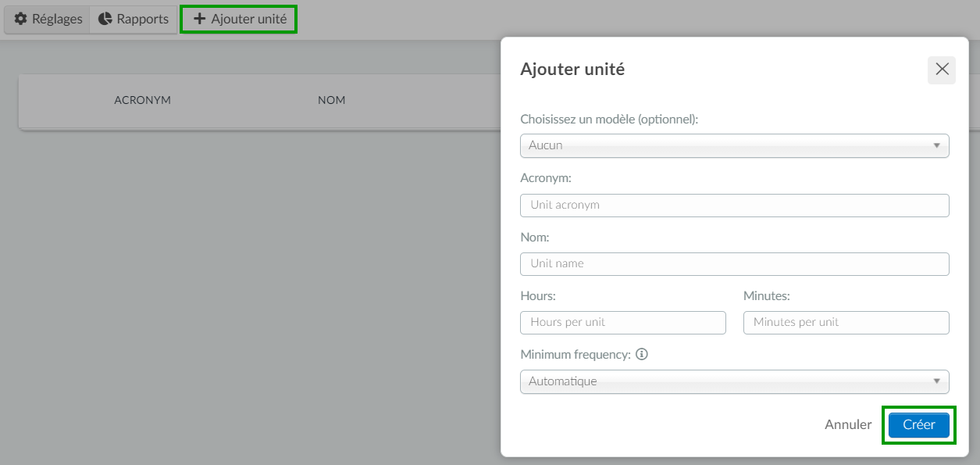980x465 pixels.
Task: Focus the Unit acronym field
Action: (x=734, y=205)
